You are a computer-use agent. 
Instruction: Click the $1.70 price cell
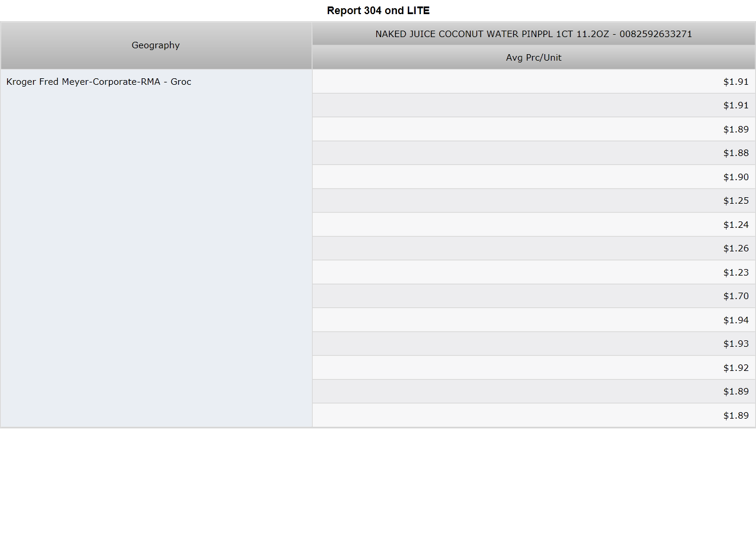534,296
